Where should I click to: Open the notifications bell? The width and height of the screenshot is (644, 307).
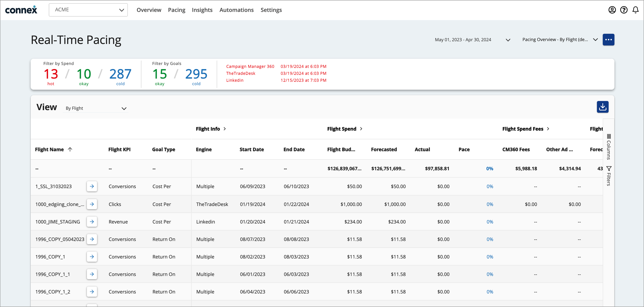(635, 10)
